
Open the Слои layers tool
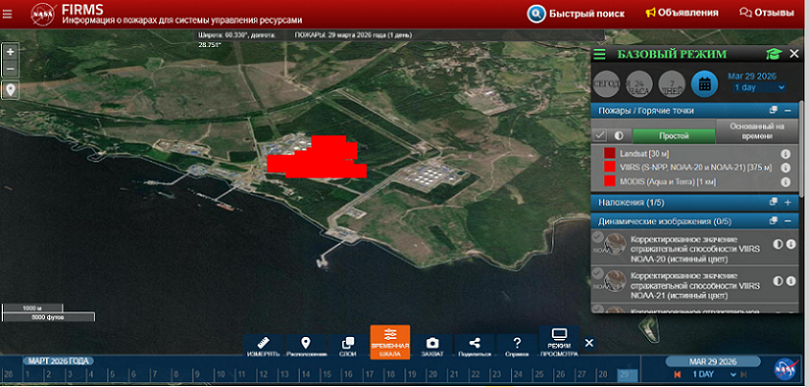(348, 346)
